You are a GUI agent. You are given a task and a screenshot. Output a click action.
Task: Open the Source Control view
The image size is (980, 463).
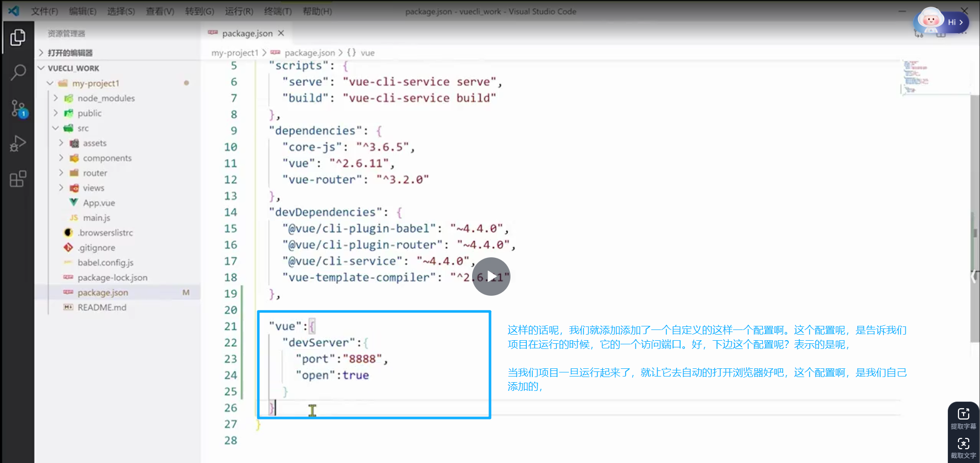pyautogui.click(x=18, y=108)
